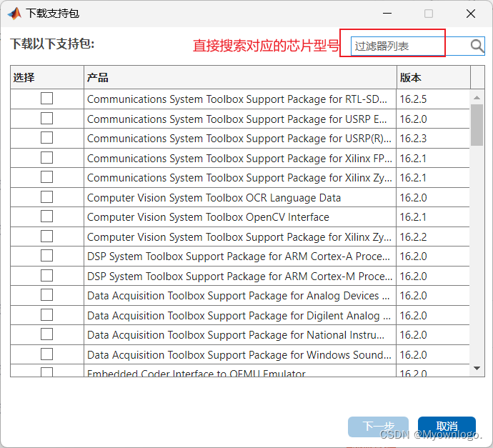This screenshot has width=493, height=448.
Task: Select row Computer Vision System Toolbox OpenCV Interface
Action: (240, 217)
